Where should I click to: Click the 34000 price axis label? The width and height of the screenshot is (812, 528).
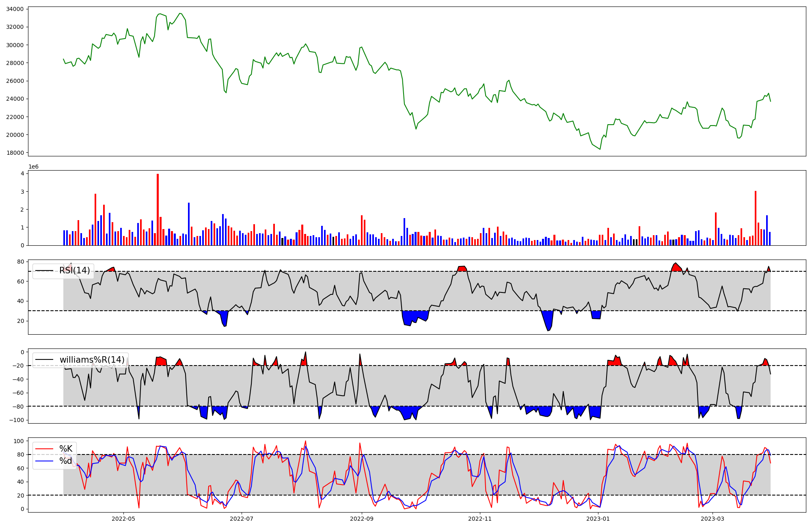pos(15,9)
